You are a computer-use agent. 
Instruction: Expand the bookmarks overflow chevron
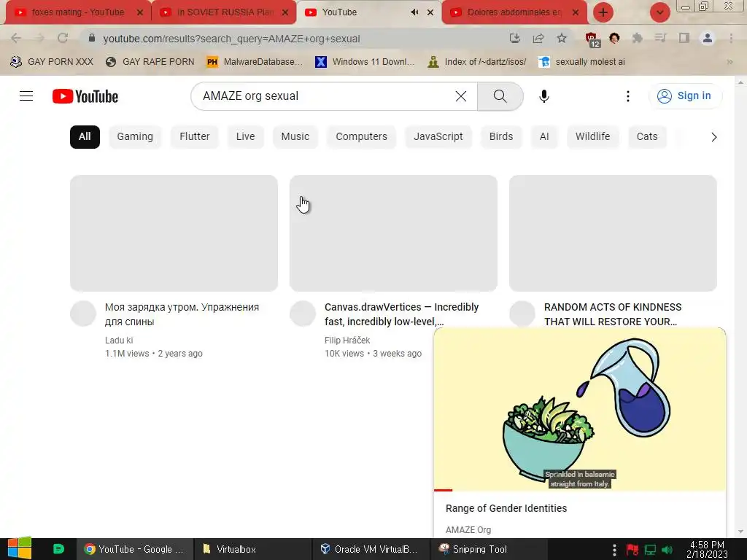tap(729, 62)
